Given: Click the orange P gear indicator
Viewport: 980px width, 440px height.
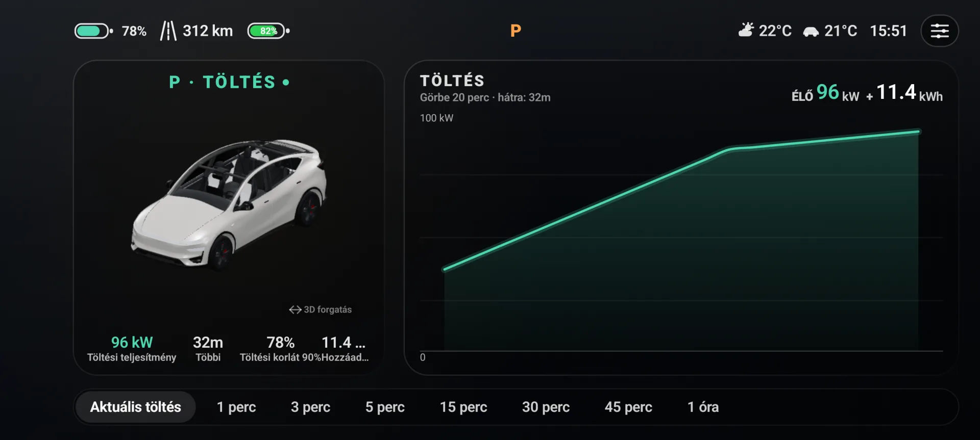Looking at the screenshot, I should pos(516,31).
